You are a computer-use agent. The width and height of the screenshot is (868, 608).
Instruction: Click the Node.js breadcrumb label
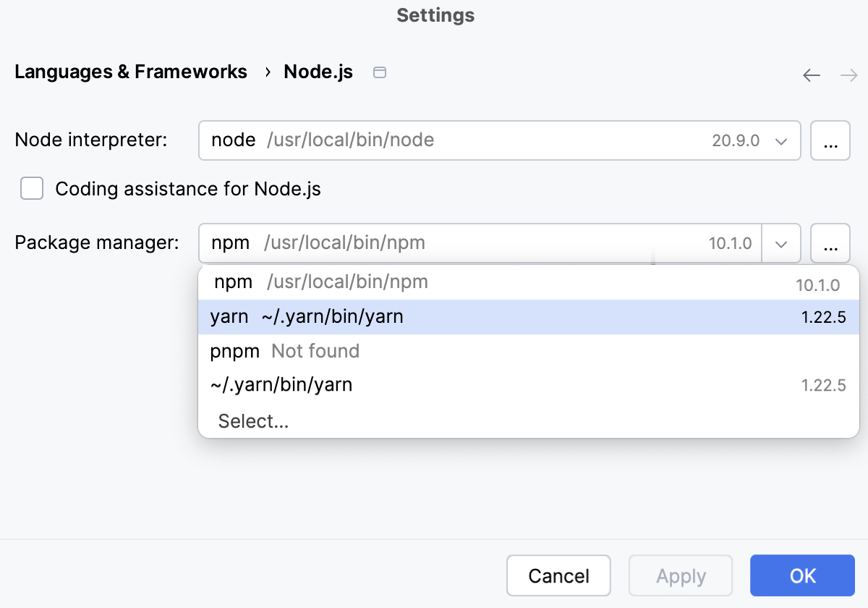coord(318,72)
